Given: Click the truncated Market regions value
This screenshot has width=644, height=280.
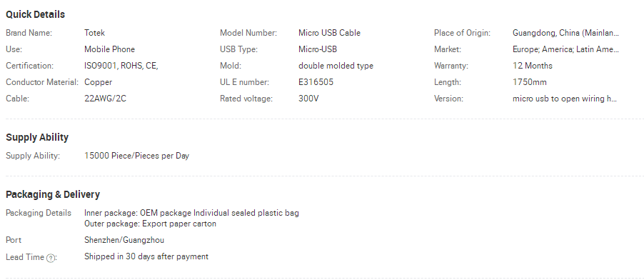Looking at the screenshot, I should (565, 49).
